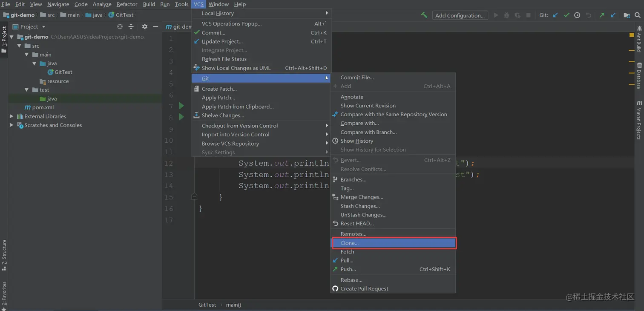Click the GitTest breadcrumb in the navigation bar

[x=121, y=15]
